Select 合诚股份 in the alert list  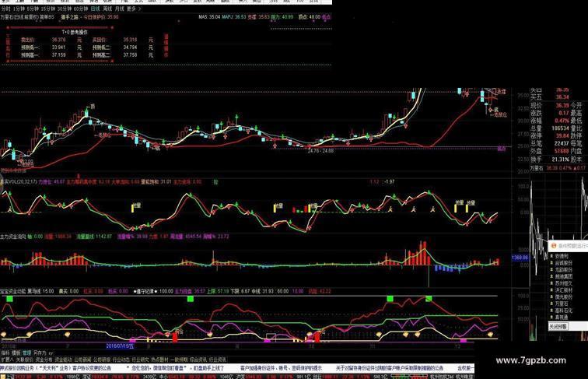click(x=564, y=263)
